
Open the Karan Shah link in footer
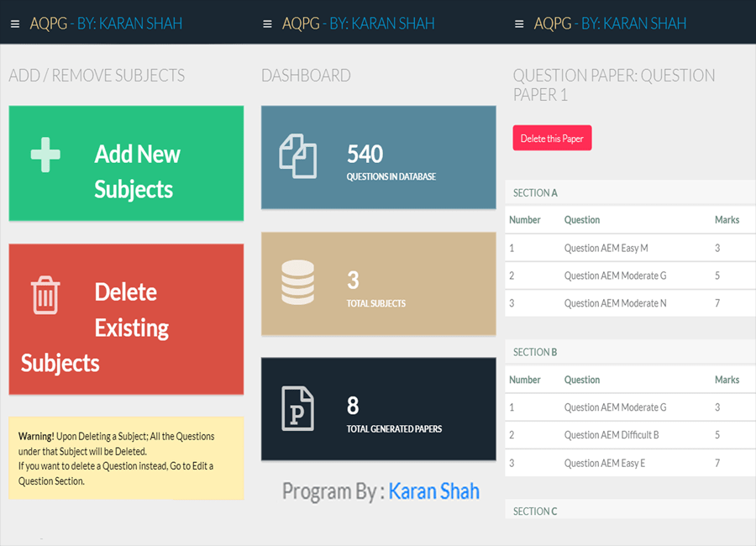tap(433, 491)
